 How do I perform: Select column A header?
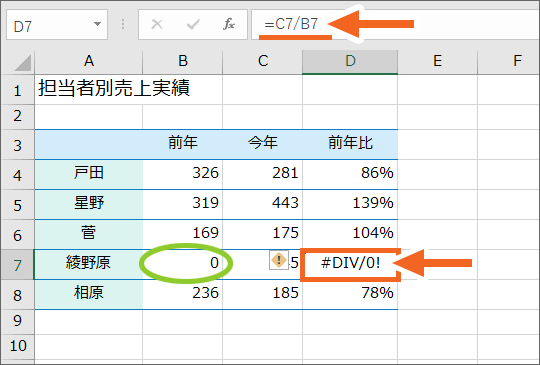click(89, 62)
